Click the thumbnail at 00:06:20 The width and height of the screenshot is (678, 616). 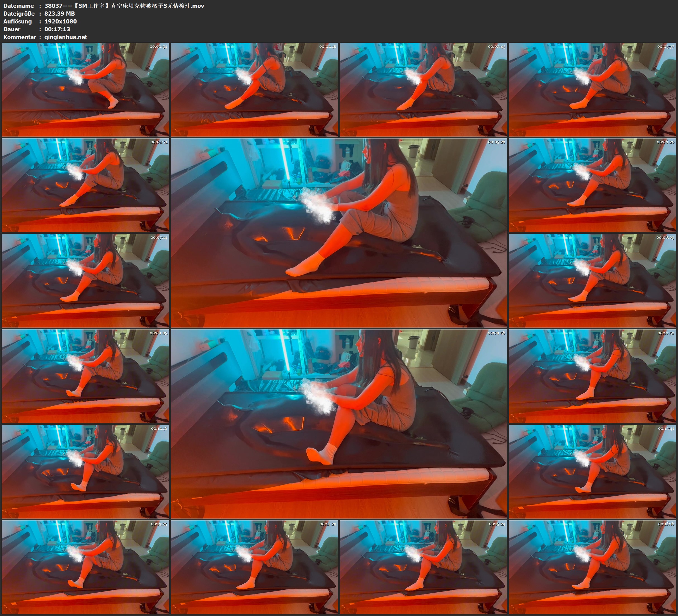tap(592, 185)
